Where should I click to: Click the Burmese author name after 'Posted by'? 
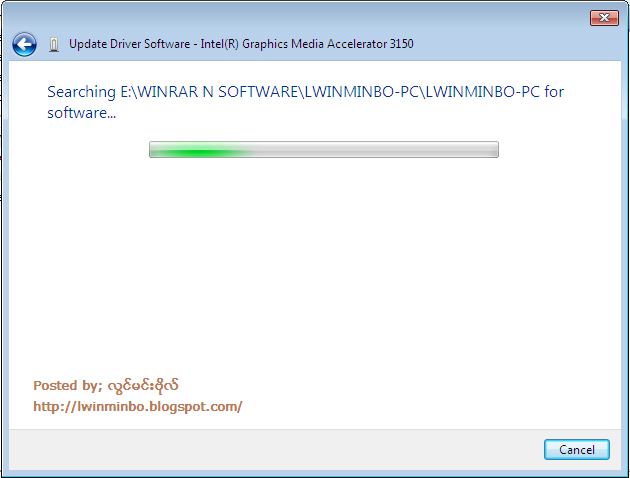click(143, 386)
